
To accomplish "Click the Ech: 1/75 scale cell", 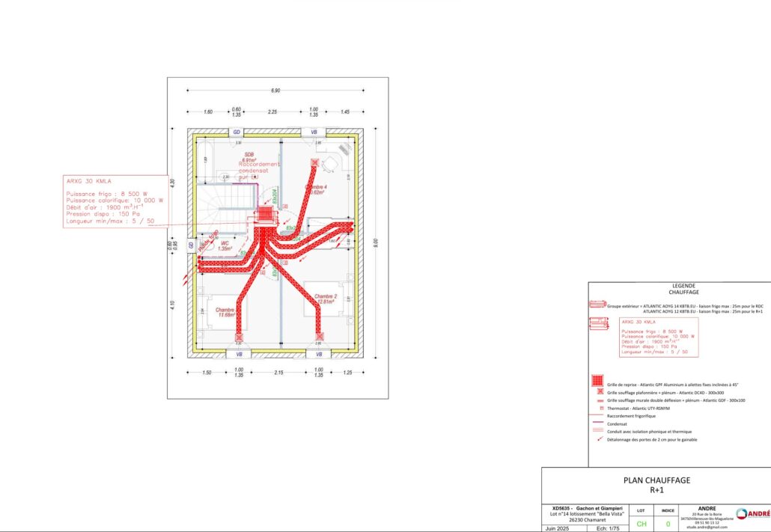I will pyautogui.click(x=608, y=528).
